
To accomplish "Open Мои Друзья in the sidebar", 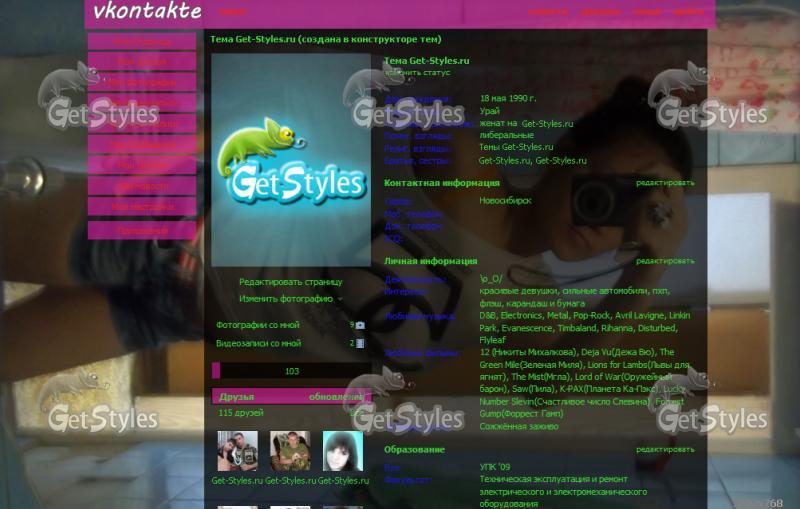I will click(142, 62).
